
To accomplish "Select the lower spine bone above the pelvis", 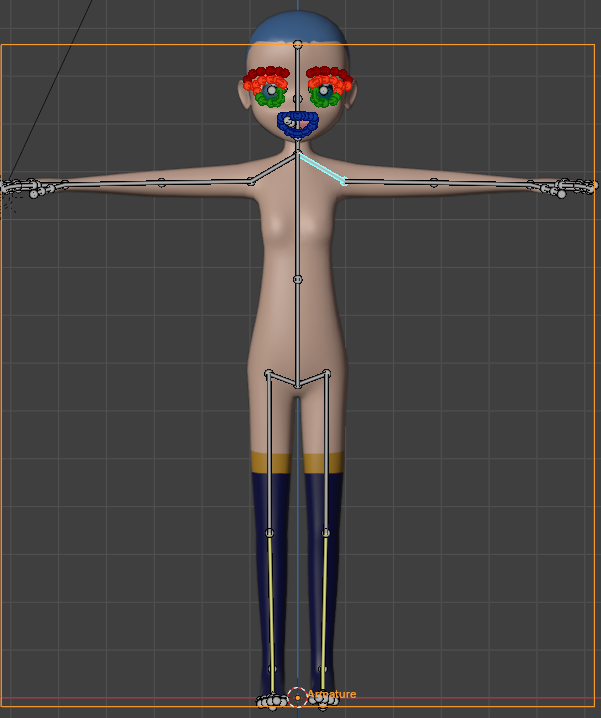I will 297,333.
